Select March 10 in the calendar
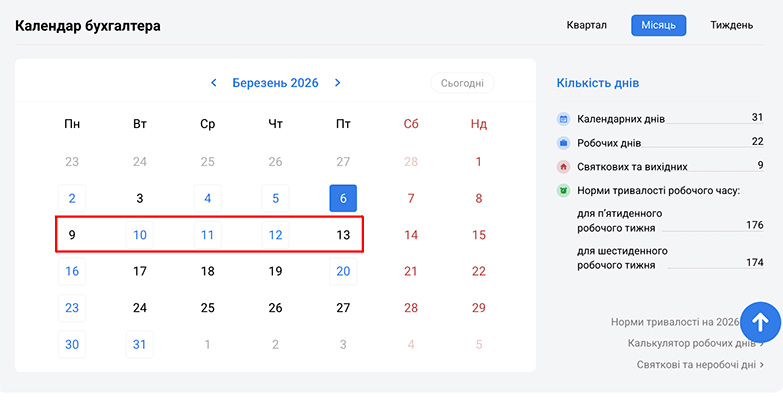783x400 pixels. (140, 235)
